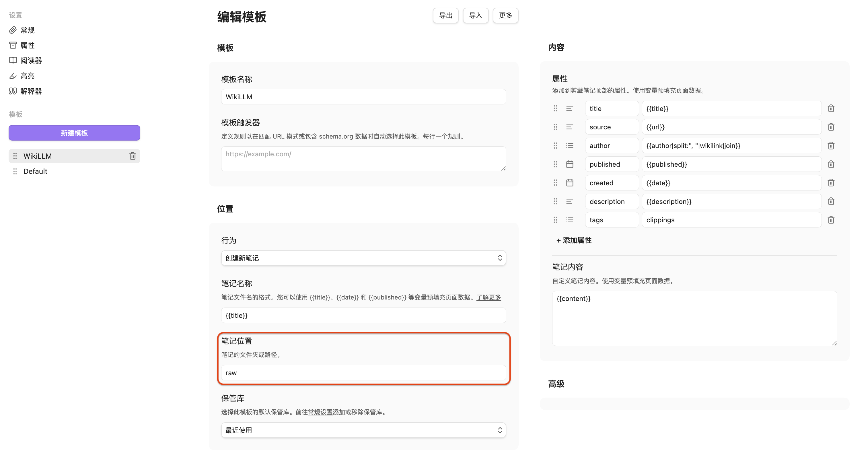868x459 pixels.
Task: Change the author property type icon
Action: (569, 145)
